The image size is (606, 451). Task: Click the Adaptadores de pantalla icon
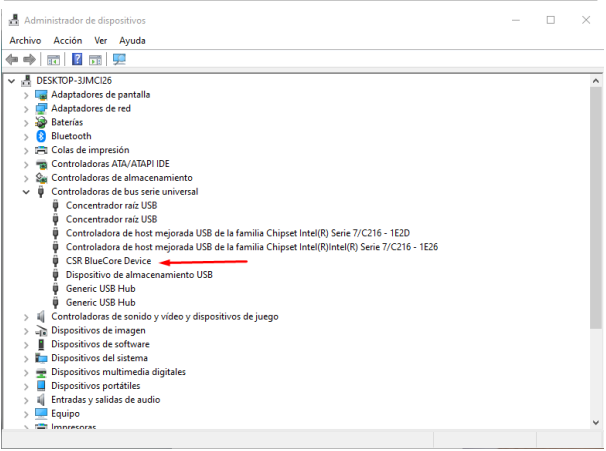[x=41, y=94]
